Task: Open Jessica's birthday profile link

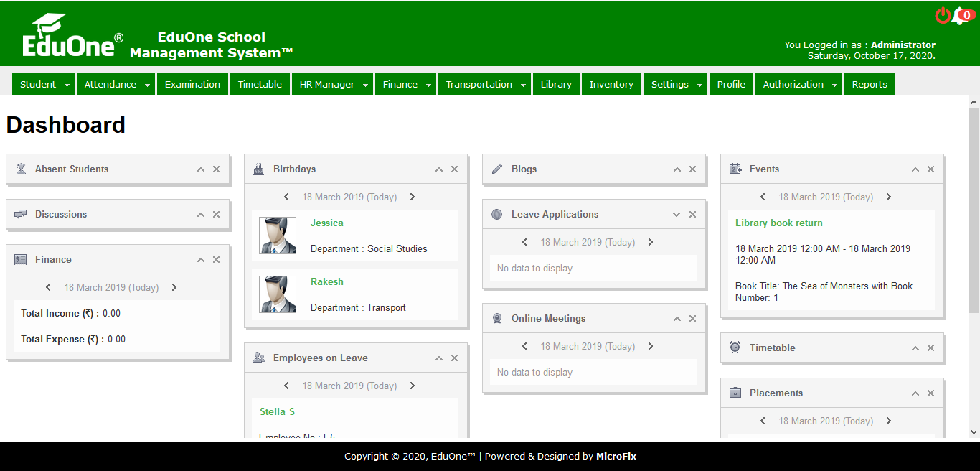Action: pos(327,223)
